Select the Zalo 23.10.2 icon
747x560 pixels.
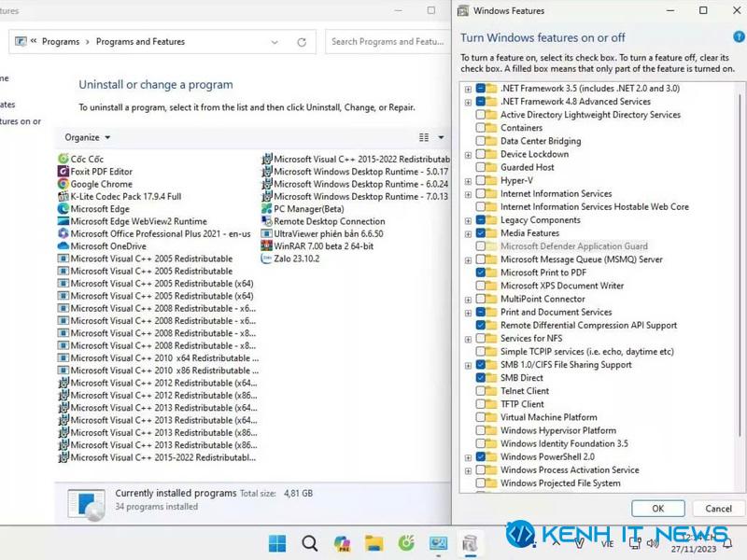267,259
